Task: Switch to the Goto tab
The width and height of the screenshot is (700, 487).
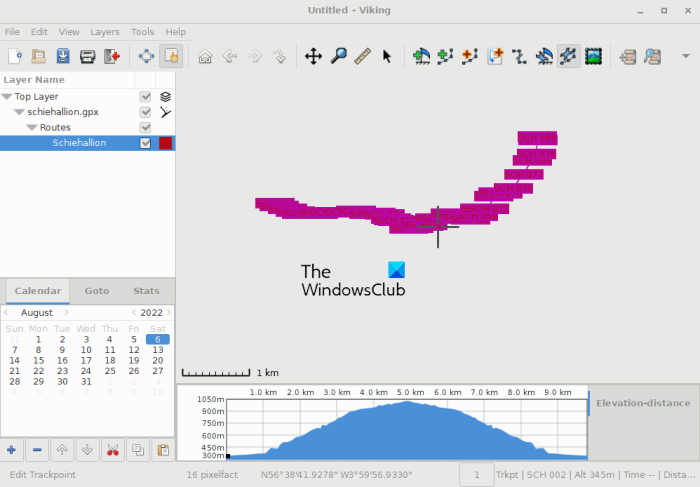Action: [97, 291]
